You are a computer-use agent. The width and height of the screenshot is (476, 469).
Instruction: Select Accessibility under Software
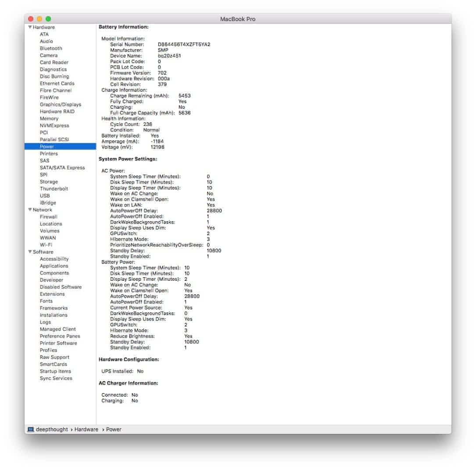click(x=54, y=259)
